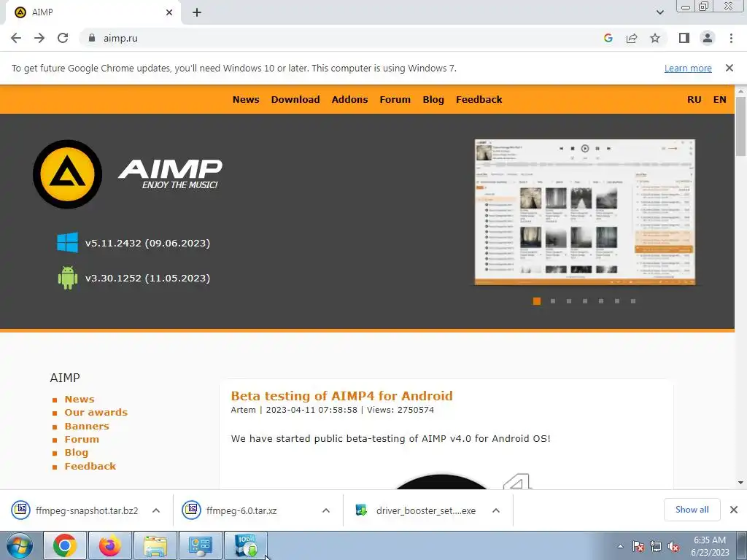The width and height of the screenshot is (747, 560).
Task: Open Our awards in the sidebar
Action: point(96,413)
